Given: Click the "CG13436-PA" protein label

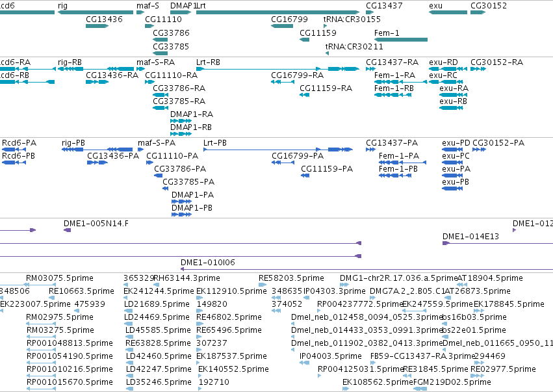Looking at the screenshot, I should click(x=113, y=156).
